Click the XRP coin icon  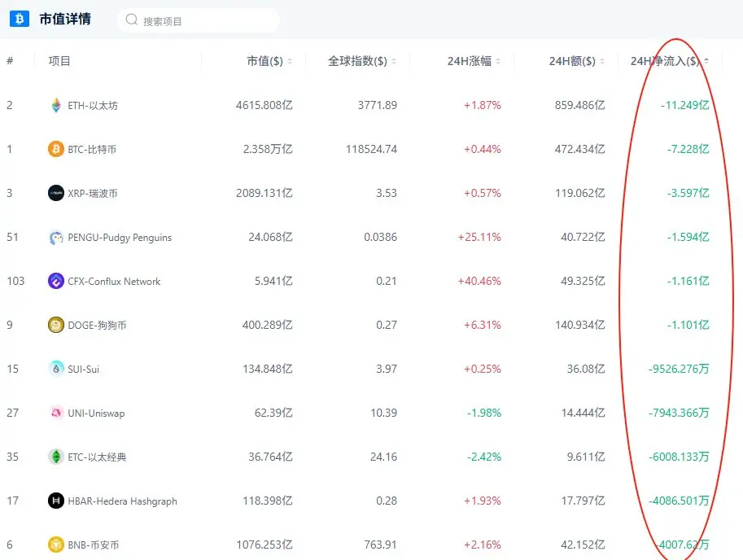(56, 193)
